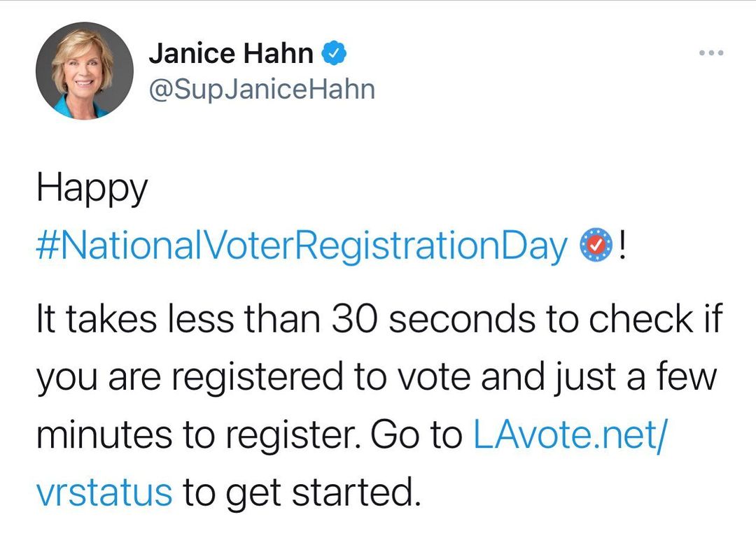Click the phrase "check if"

654,320
